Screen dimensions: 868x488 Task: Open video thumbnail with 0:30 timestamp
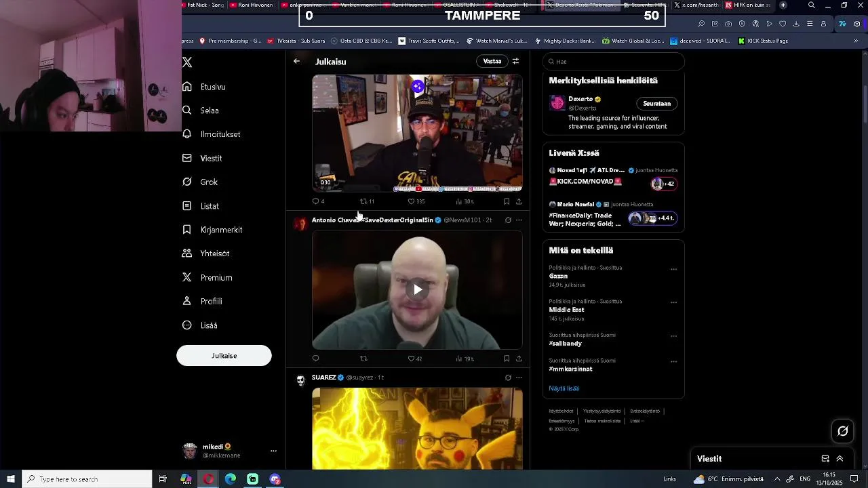pos(417,134)
